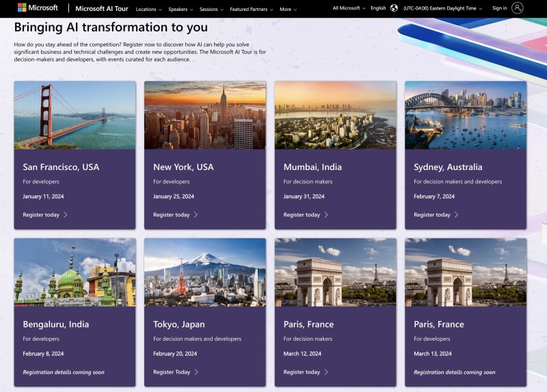Open Arc de Triomphe image on March 13 card
Screen dimensions: 547x392
click(466, 272)
